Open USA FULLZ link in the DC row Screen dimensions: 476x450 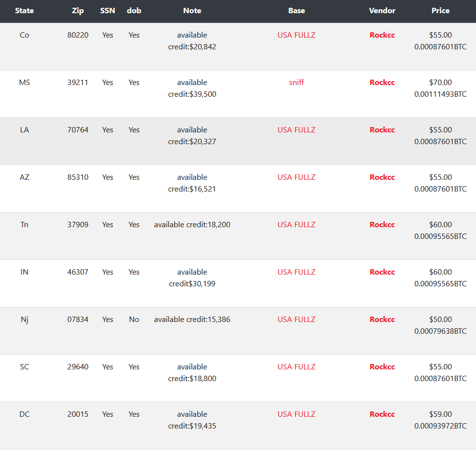click(x=297, y=414)
